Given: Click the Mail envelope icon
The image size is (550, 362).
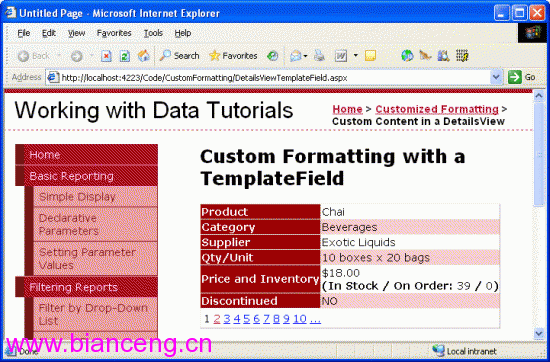Looking at the screenshot, I should [296, 56].
